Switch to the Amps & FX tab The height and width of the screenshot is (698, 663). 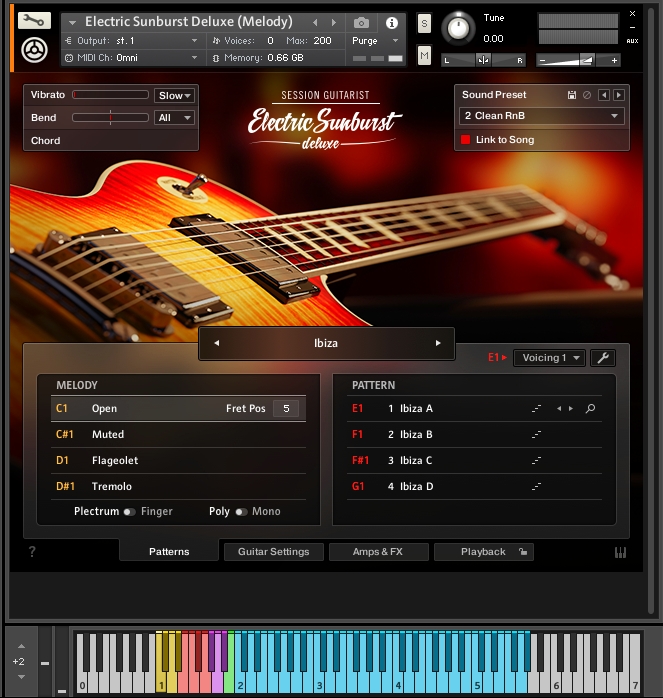(x=378, y=552)
